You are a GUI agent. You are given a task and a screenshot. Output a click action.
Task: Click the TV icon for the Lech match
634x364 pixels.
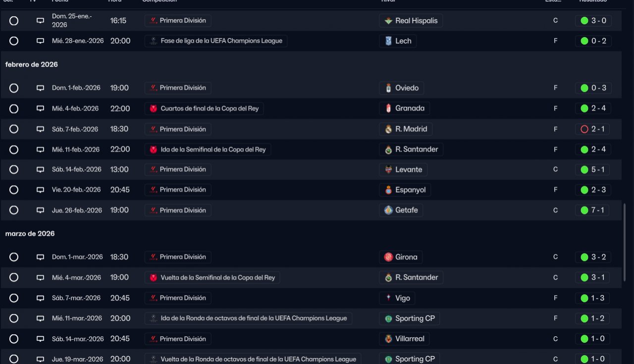pyautogui.click(x=41, y=41)
